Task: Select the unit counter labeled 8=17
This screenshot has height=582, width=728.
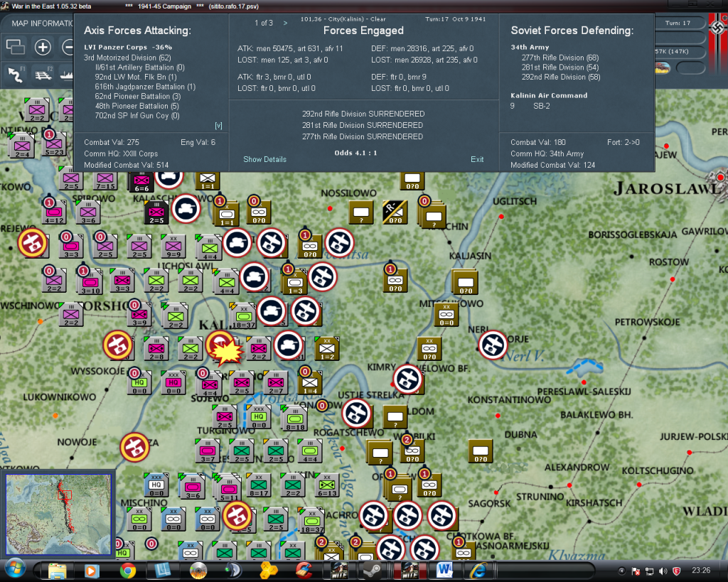Action: pos(259,485)
